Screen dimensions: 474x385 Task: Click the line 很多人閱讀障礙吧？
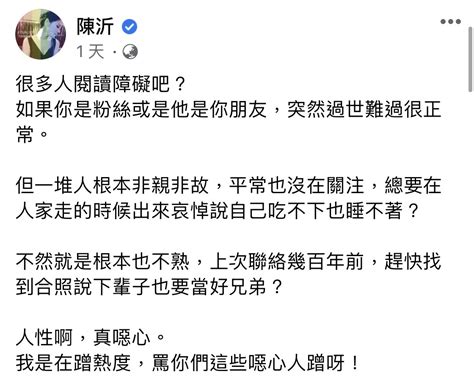(x=101, y=84)
